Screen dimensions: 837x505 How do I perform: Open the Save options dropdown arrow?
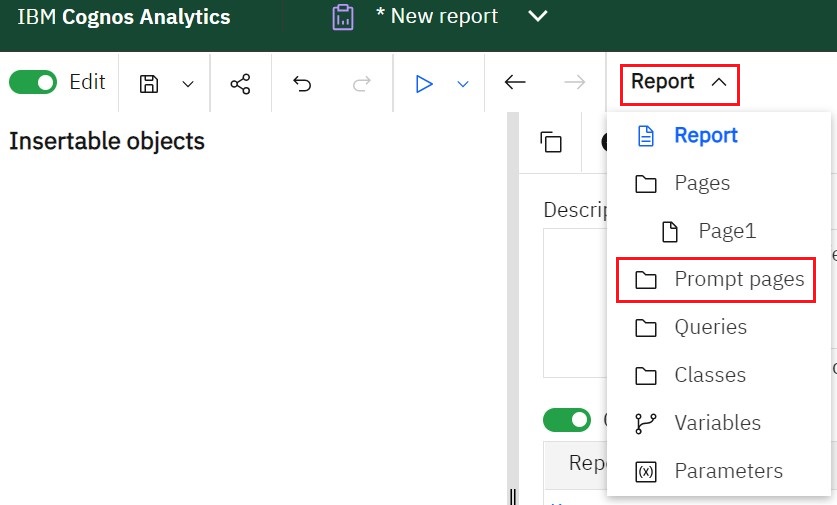(x=188, y=84)
